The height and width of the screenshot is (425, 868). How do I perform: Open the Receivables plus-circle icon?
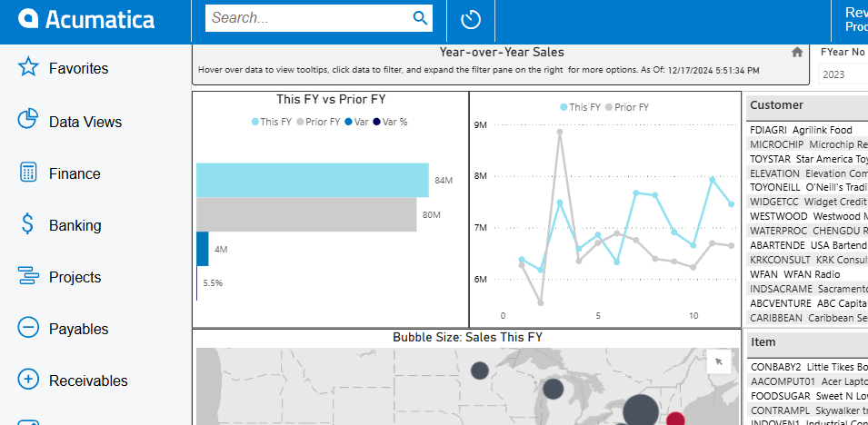click(28, 381)
